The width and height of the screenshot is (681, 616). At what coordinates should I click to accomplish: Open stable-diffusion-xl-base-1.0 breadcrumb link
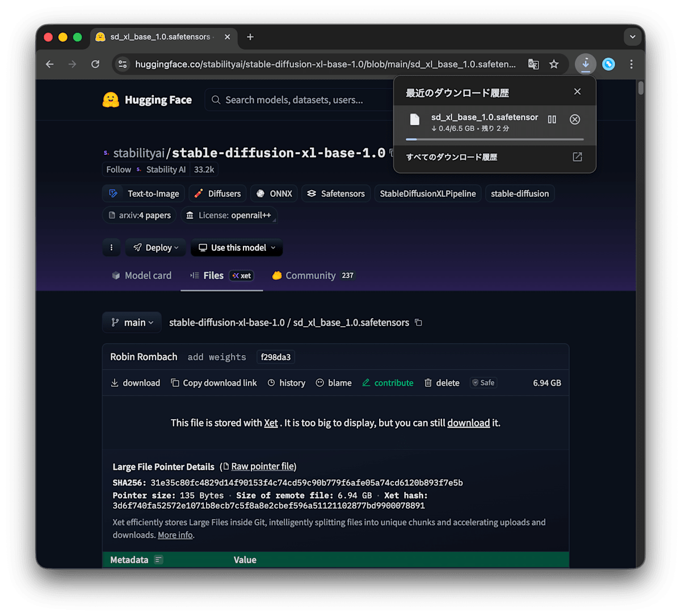tap(226, 322)
